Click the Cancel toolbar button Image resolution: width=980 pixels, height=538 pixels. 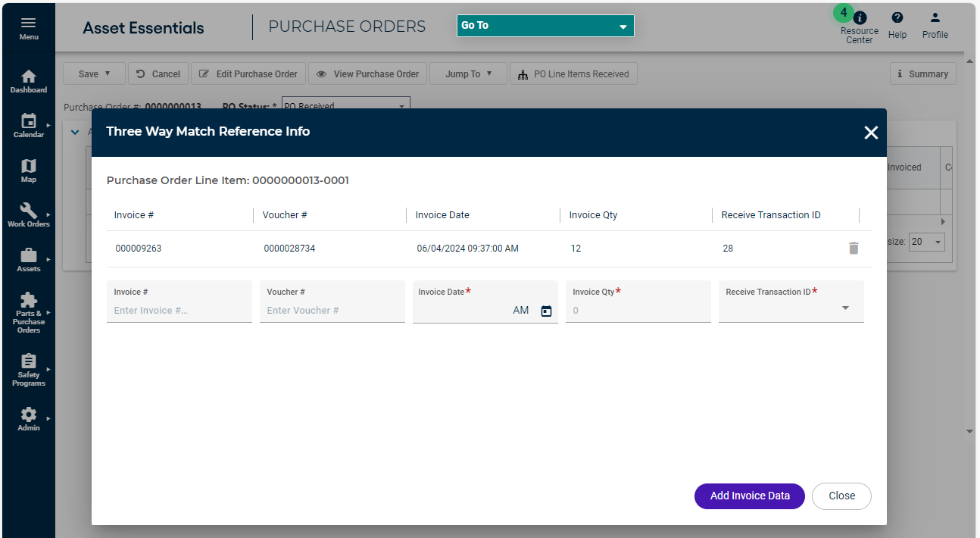click(158, 74)
